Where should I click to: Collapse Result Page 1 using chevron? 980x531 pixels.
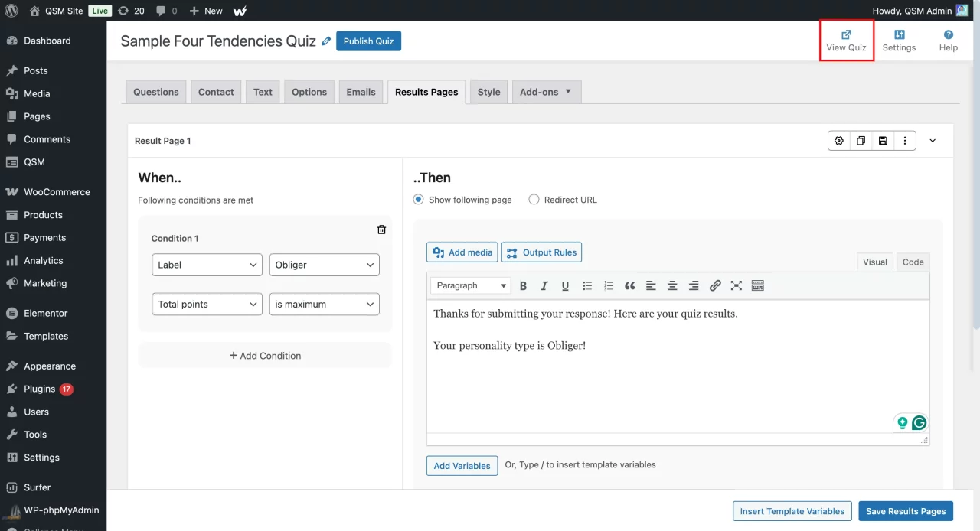pos(933,141)
